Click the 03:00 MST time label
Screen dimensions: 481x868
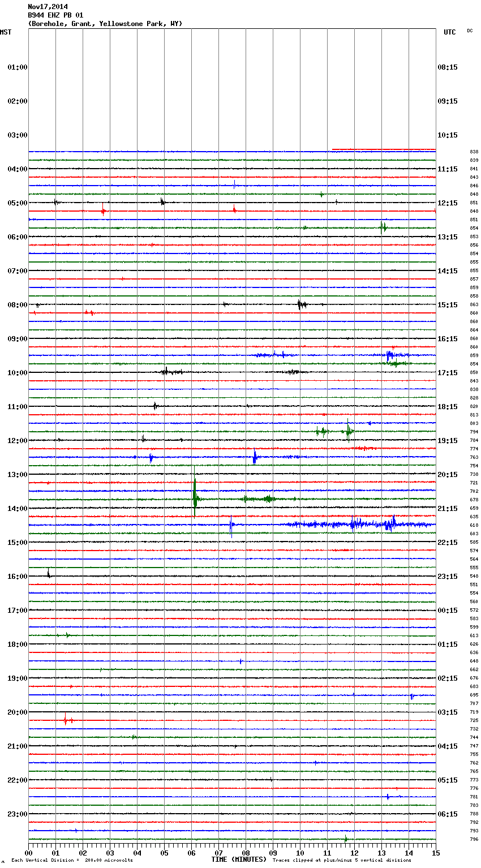click(18, 135)
